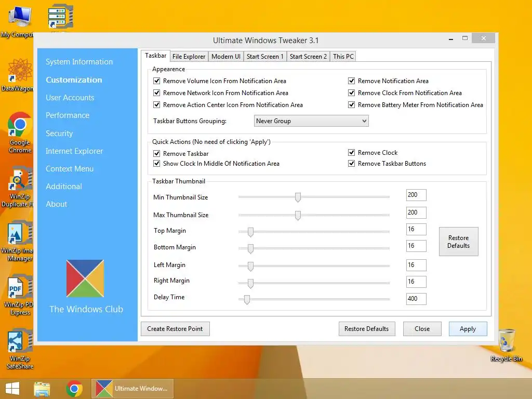Open Internet Explorer tweaks section
The image size is (532, 399).
(74, 151)
